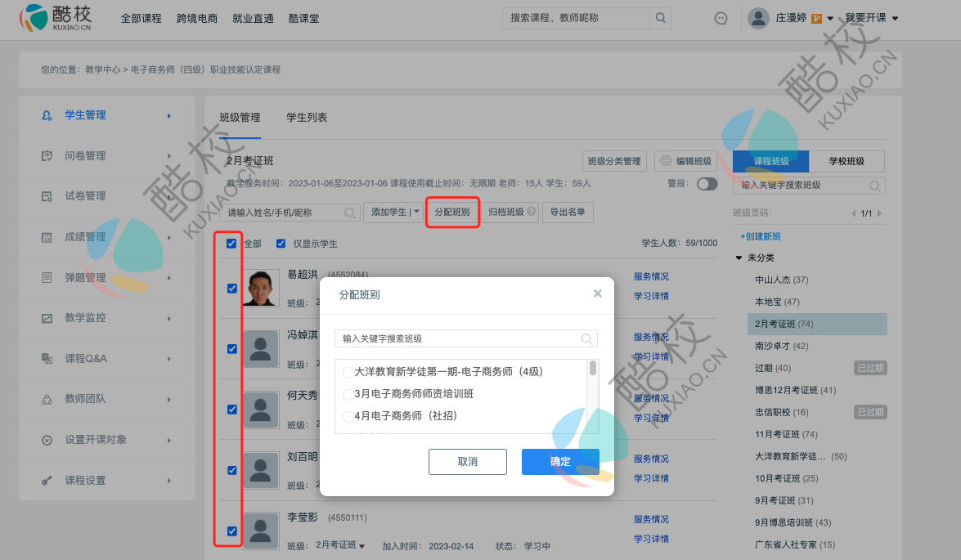Click the 班级分类管理 button
This screenshot has height=560, width=961.
(x=615, y=161)
